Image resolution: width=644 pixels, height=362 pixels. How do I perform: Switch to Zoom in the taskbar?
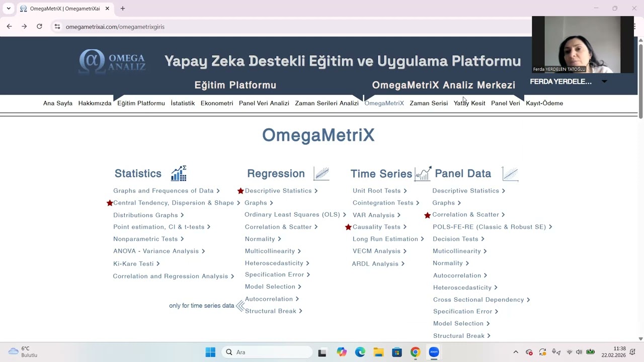[x=434, y=352]
